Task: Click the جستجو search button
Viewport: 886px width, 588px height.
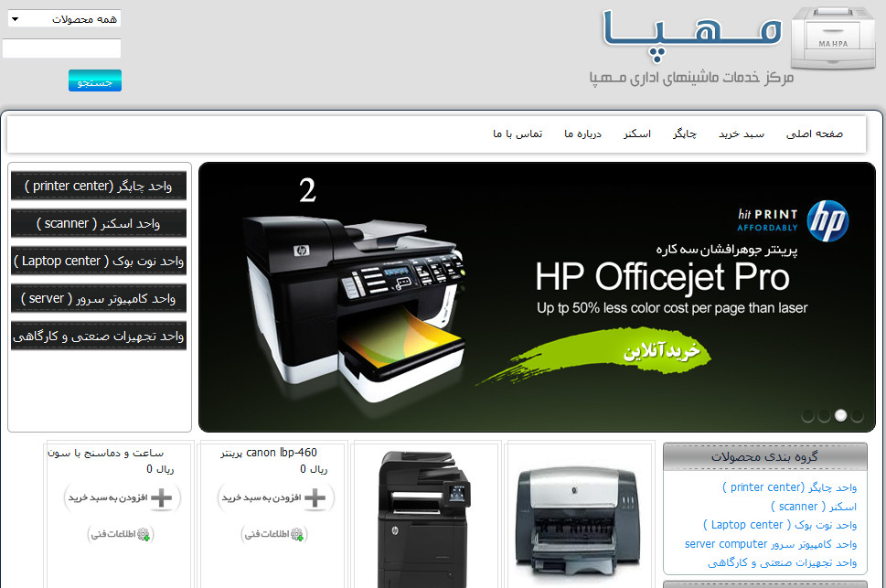Action: [95, 80]
